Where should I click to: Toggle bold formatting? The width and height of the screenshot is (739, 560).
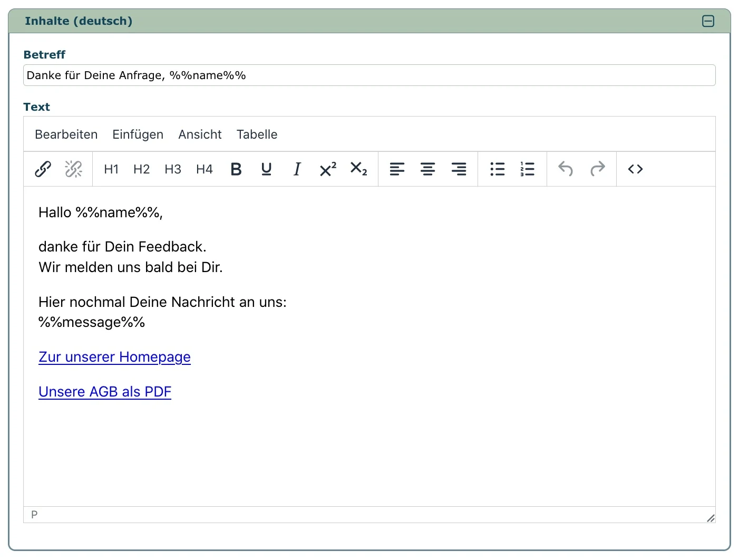236,169
